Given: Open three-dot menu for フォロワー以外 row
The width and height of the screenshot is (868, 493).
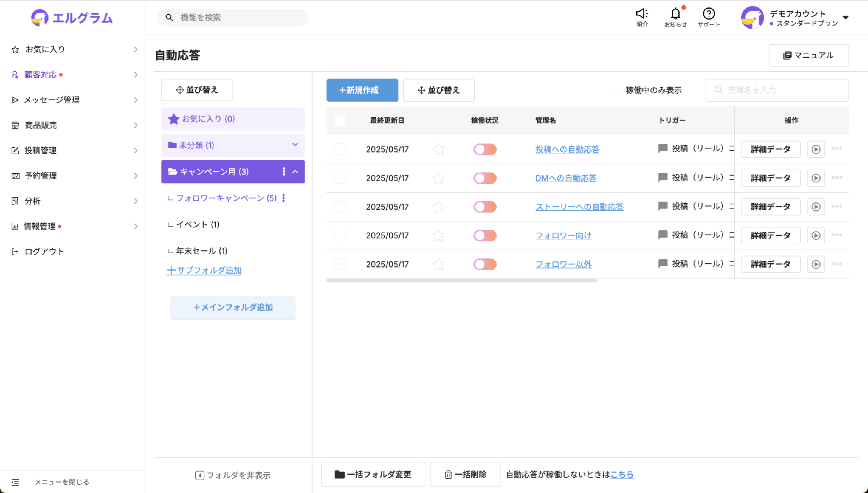Looking at the screenshot, I should pyautogui.click(x=836, y=264).
